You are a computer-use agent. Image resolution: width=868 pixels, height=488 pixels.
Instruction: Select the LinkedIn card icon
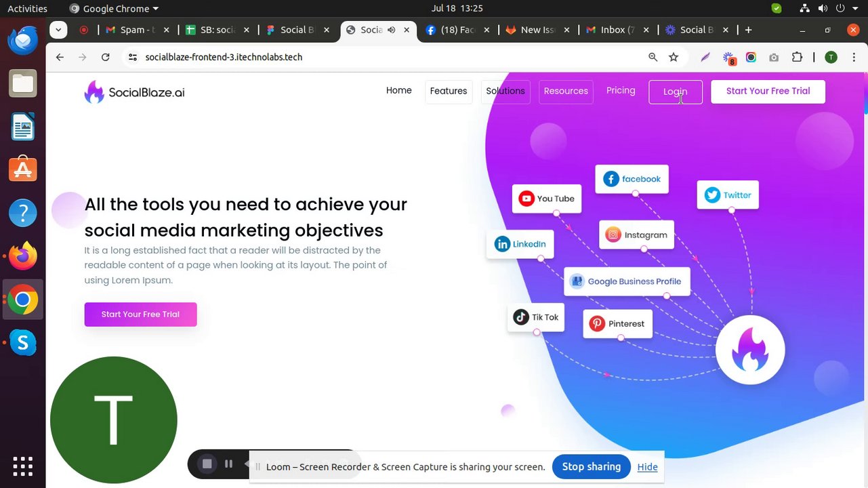click(x=502, y=244)
